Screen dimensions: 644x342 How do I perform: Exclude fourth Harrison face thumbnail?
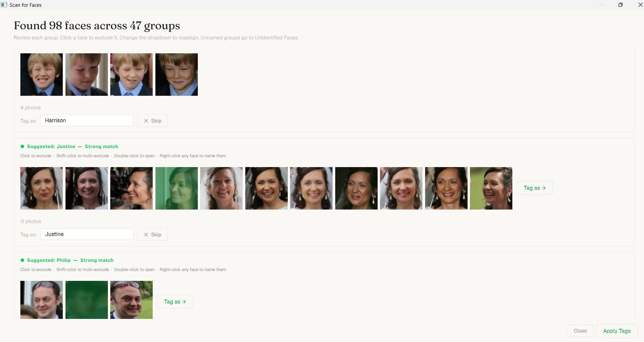[176, 74]
